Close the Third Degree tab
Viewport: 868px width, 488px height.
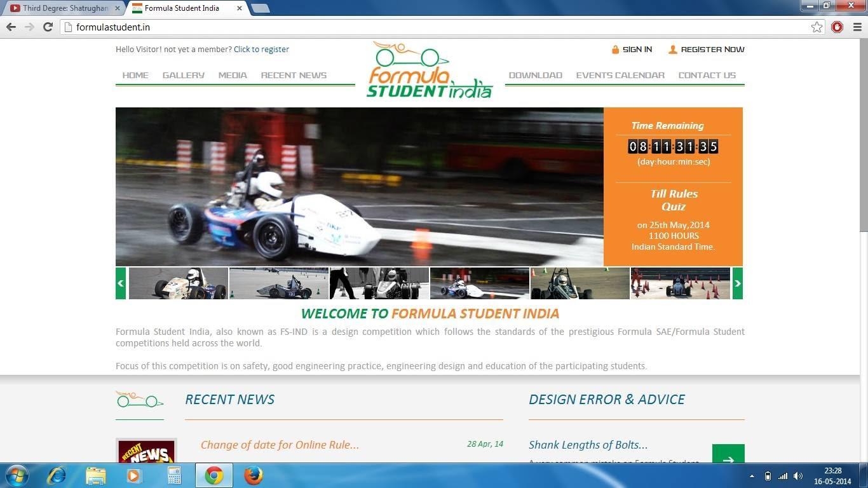point(117,8)
